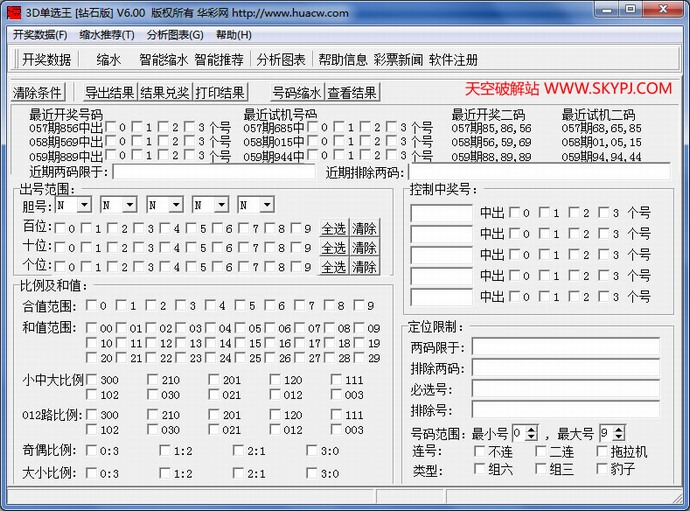This screenshot has width=690, height=511.
Task: Open 帮助信息 from the toolbar
Action: pyautogui.click(x=343, y=60)
